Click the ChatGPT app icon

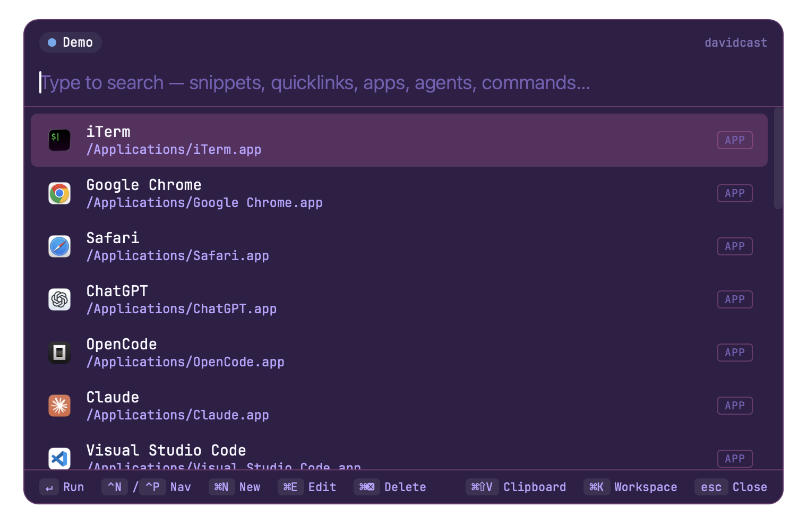[59, 299]
